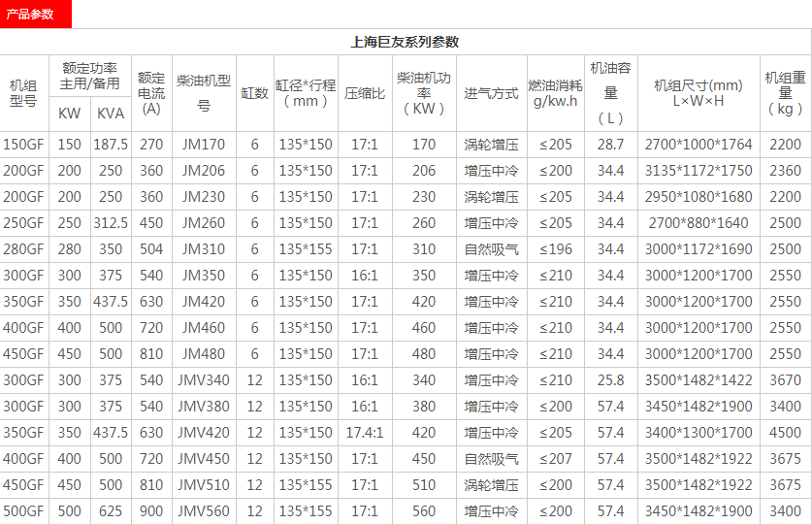Viewport: 812px width, 524px height.
Task: Select the 进气方式 column header
Action: 491,93
